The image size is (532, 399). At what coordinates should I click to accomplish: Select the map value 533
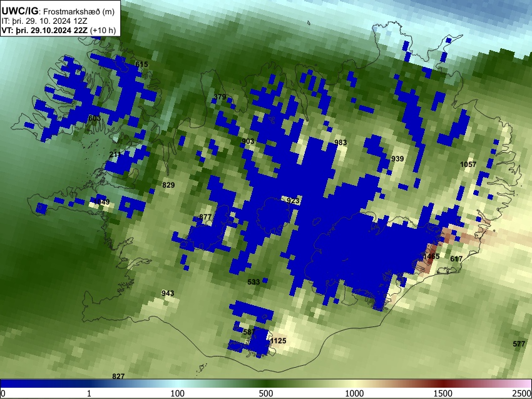click(x=253, y=282)
